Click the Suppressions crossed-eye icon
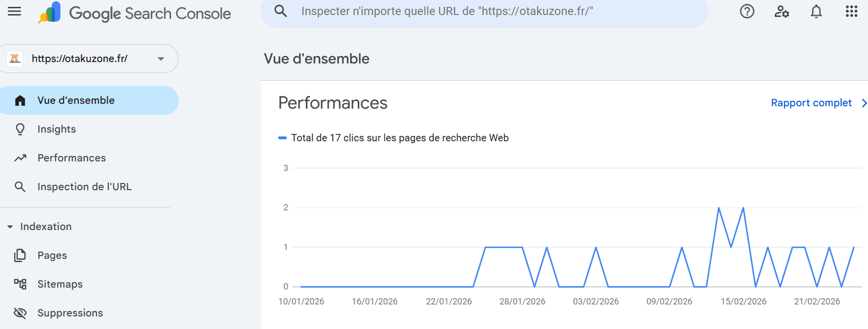 tap(20, 313)
